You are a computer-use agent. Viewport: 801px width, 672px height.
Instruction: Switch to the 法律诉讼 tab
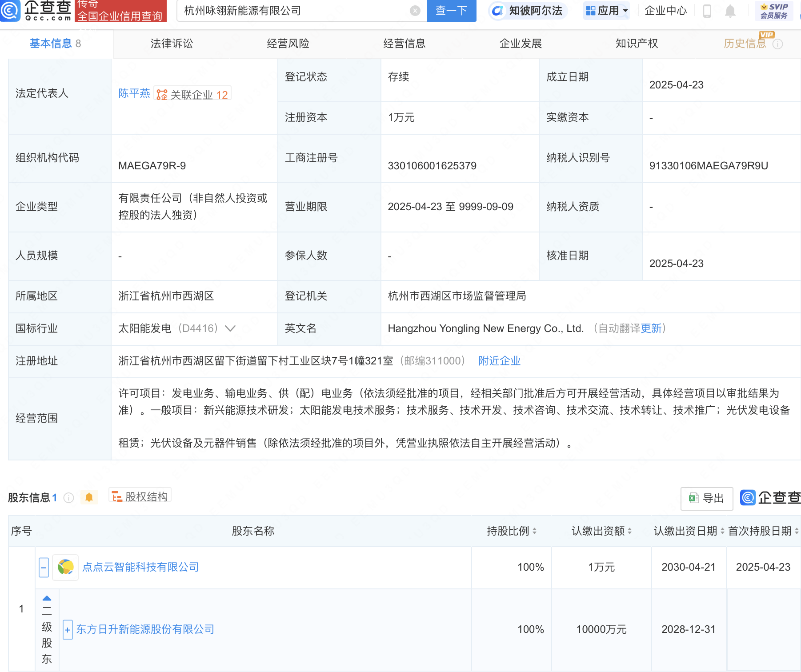coord(172,44)
